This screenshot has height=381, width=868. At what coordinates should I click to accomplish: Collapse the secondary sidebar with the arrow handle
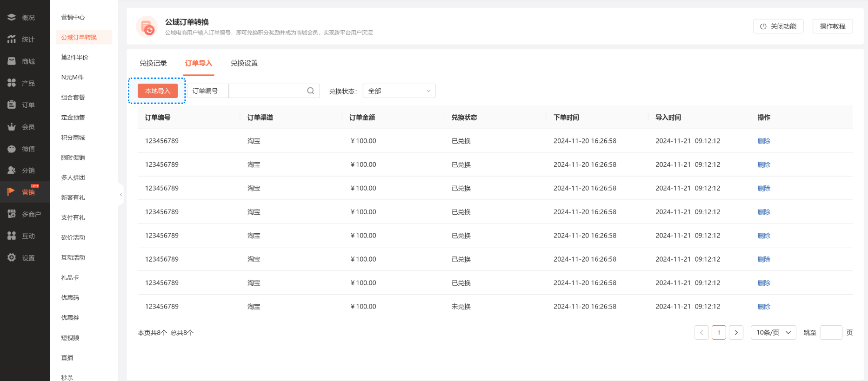pos(121,195)
